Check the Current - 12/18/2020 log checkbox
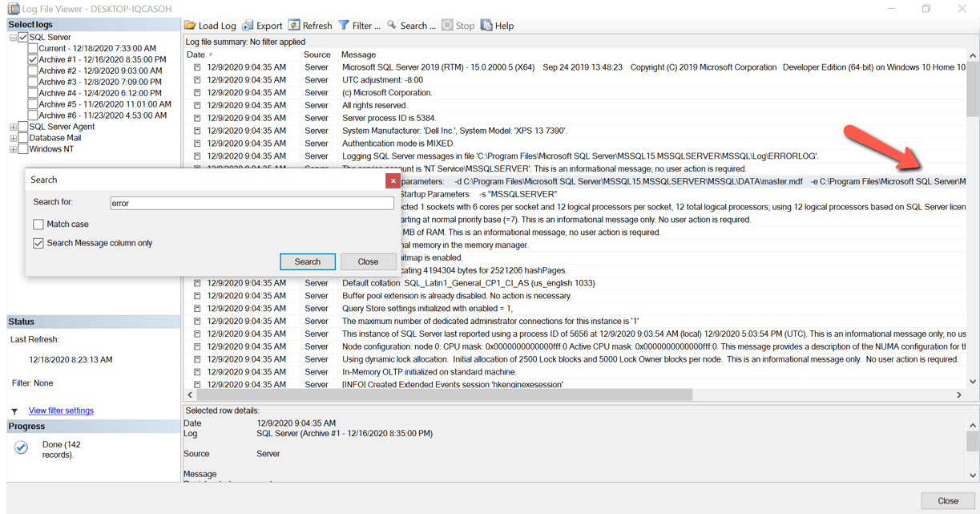980x514 pixels. coord(33,48)
